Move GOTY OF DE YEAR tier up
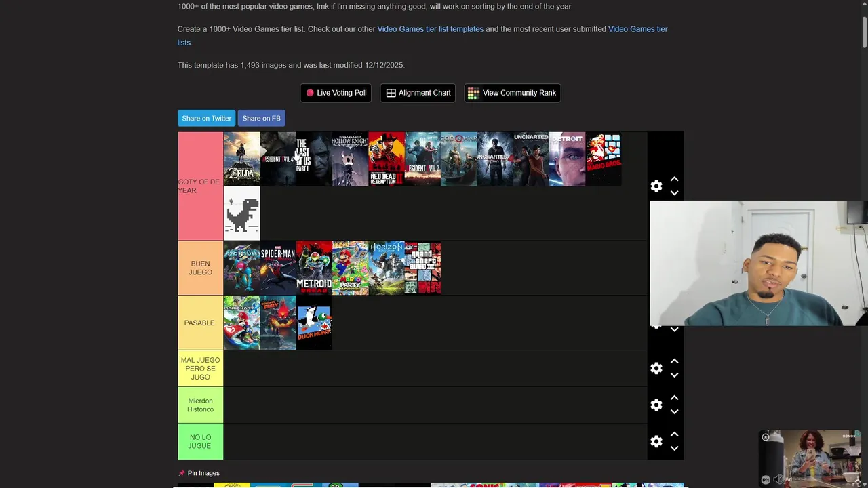This screenshot has width=868, height=488. tap(674, 179)
